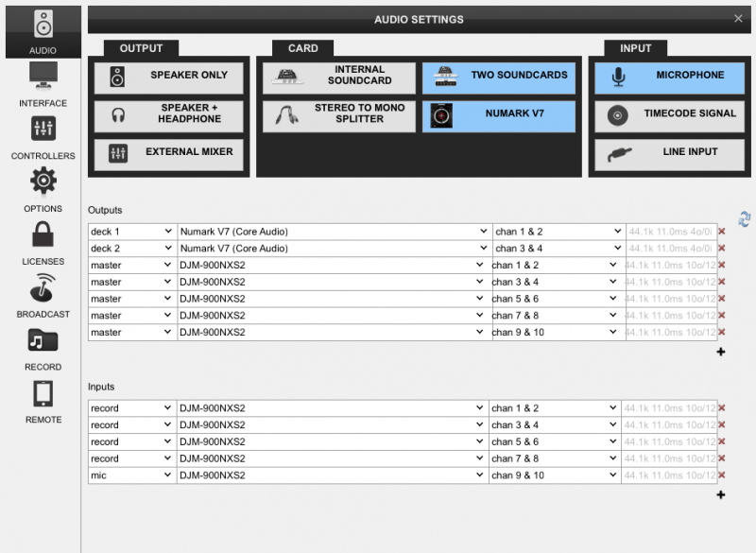Open the Broadcast section
The image size is (756, 553).
(43, 296)
